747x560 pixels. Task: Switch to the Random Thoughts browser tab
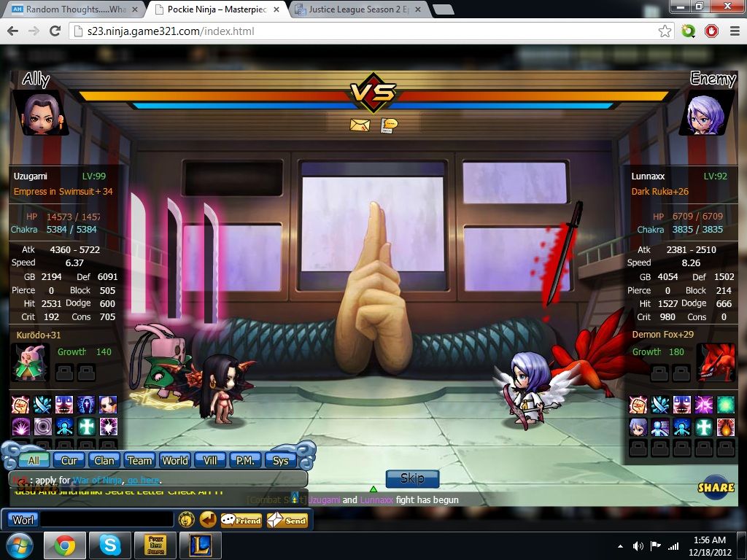74,9
